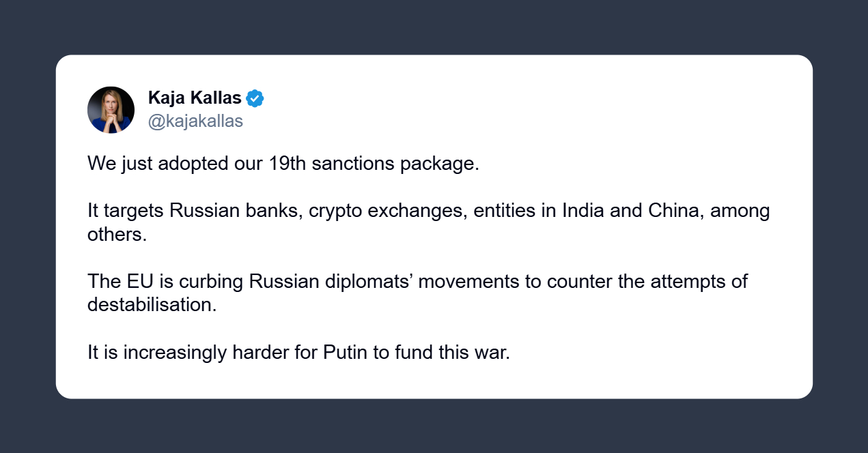Screen dimensions: 868x453
Task: Click the @kajakallas handle
Action: [x=195, y=121]
